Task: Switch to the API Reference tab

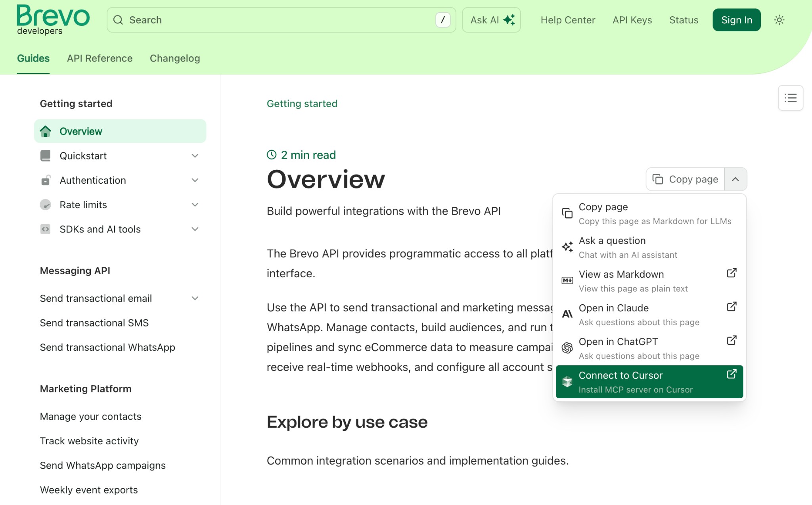Action: pyautogui.click(x=100, y=58)
